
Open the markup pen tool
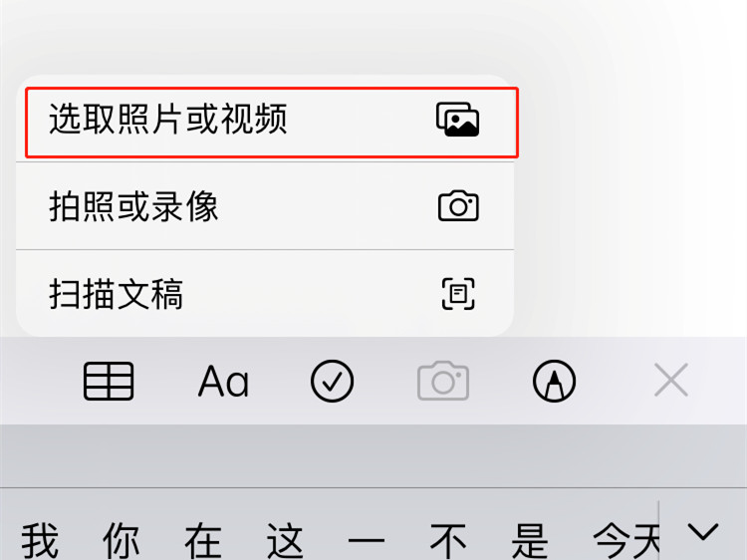[554, 381]
